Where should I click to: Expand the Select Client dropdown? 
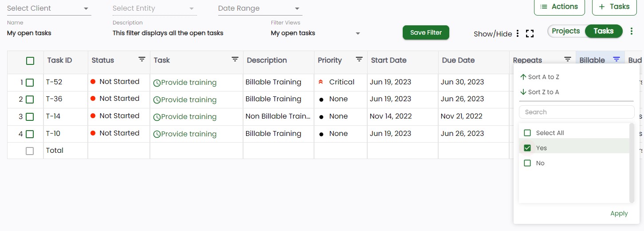click(x=49, y=8)
